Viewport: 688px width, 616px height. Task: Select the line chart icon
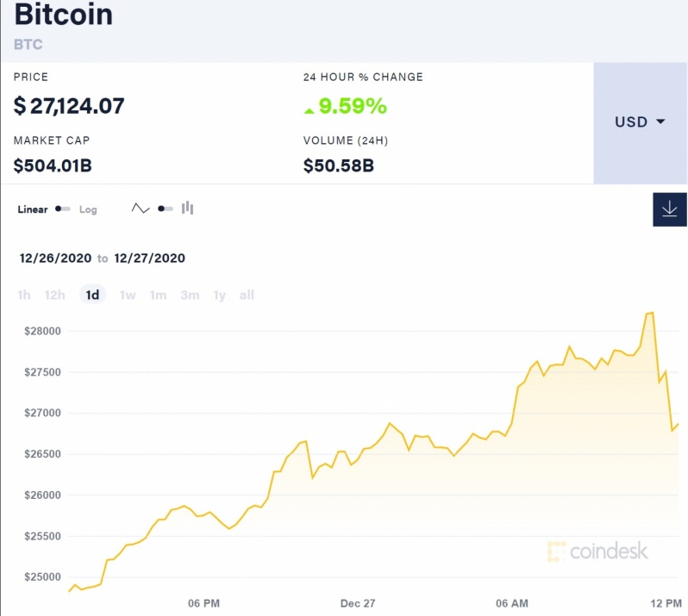(x=141, y=208)
